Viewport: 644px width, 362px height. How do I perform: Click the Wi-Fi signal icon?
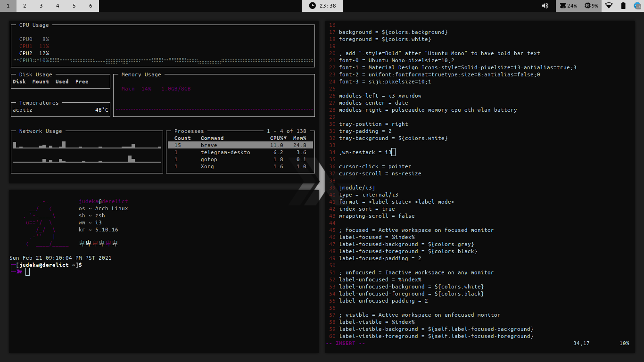point(609,6)
